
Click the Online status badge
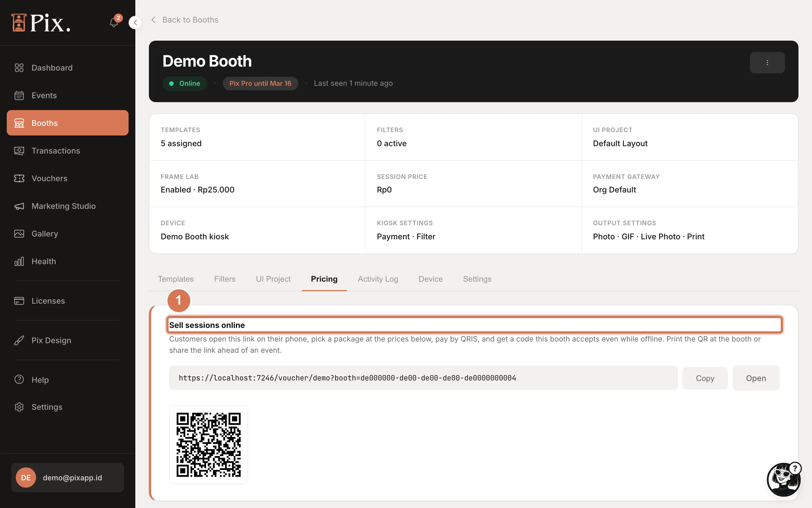click(185, 83)
